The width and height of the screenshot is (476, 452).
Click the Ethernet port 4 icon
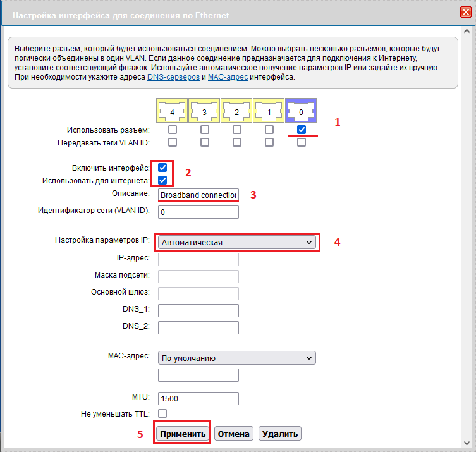[x=172, y=111]
